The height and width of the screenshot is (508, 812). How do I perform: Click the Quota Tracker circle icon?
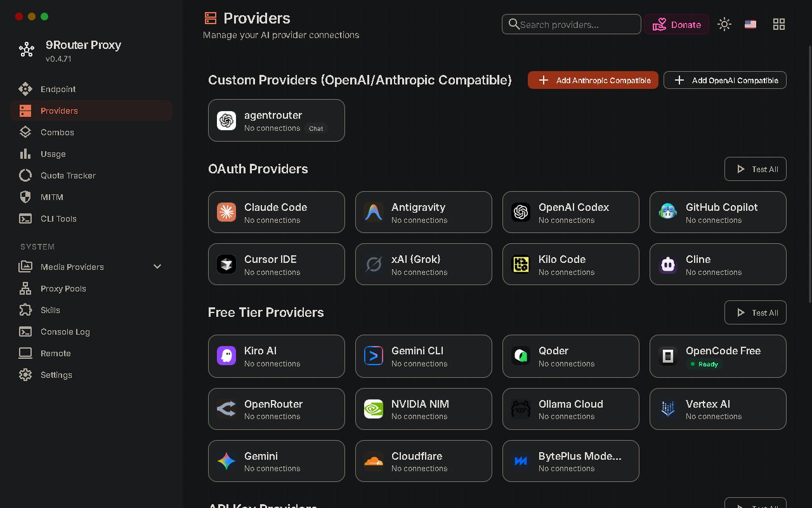(25, 175)
